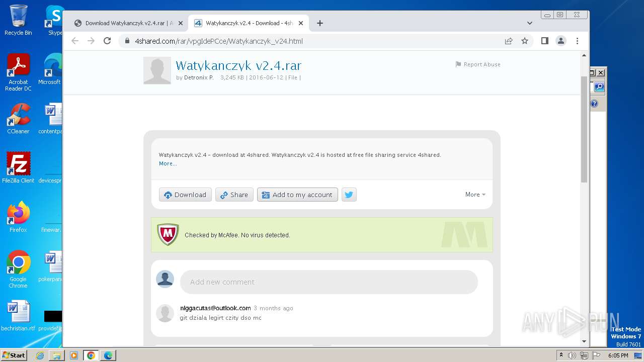The height and width of the screenshot is (362, 644).
Task: Reload the 4shared page
Action: click(x=107, y=41)
